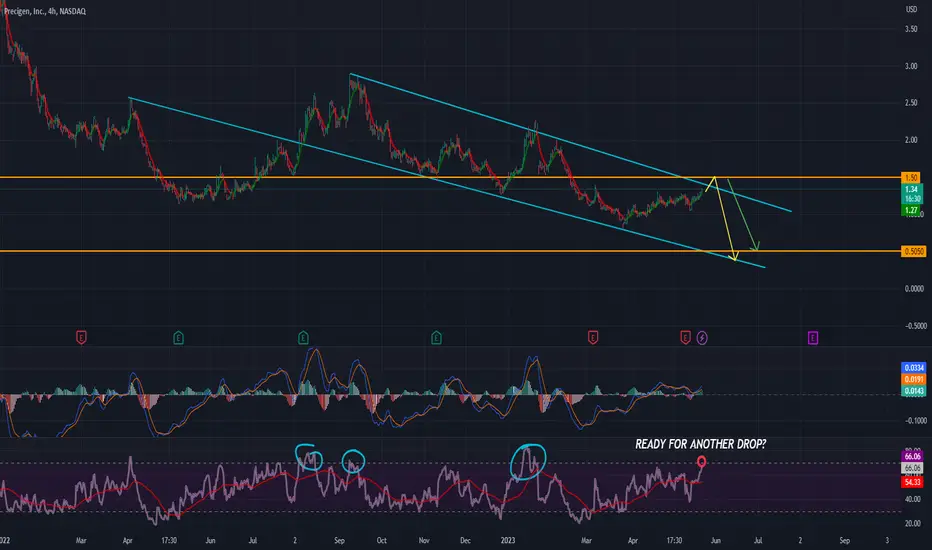Click the green 1.34 current price label
The height and width of the screenshot is (550, 932).
(x=911, y=189)
